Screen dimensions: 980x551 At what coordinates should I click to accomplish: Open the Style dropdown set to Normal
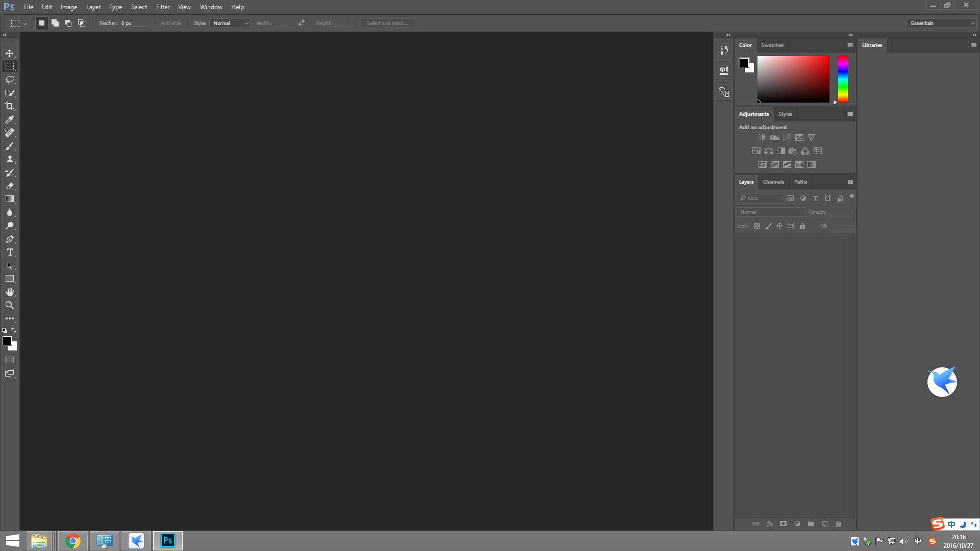[x=230, y=23]
